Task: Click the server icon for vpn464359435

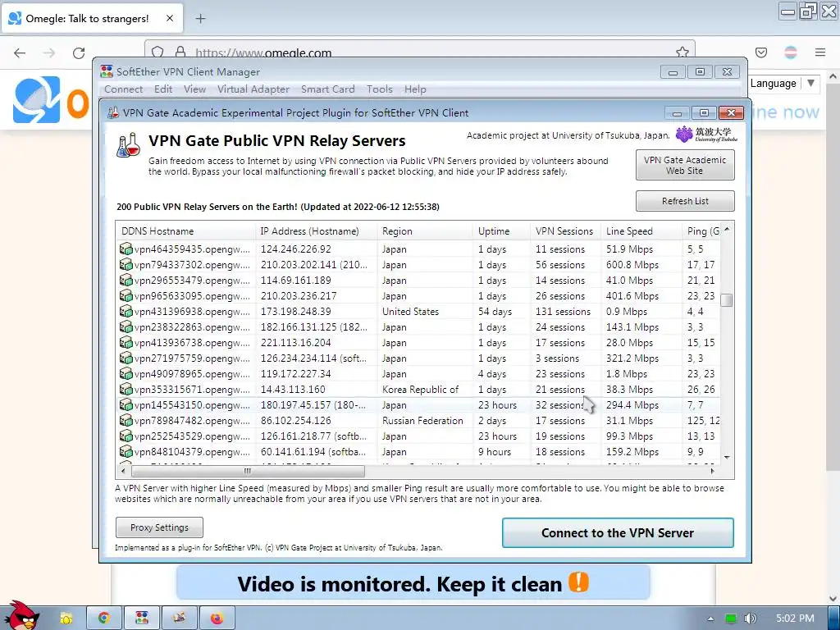Action: click(126, 249)
